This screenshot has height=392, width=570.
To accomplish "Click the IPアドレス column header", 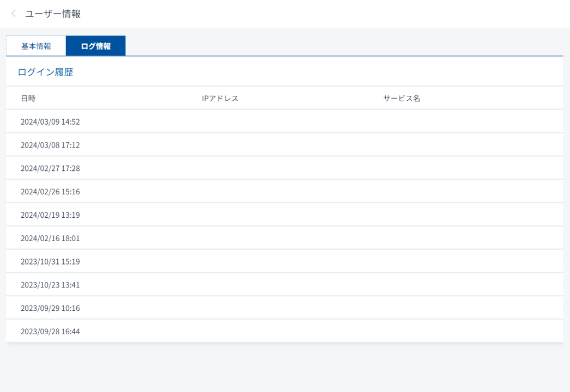I will coord(220,99).
